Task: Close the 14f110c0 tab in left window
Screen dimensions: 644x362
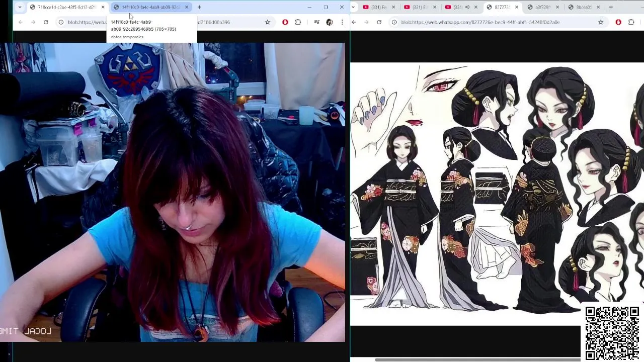Action: click(x=187, y=7)
